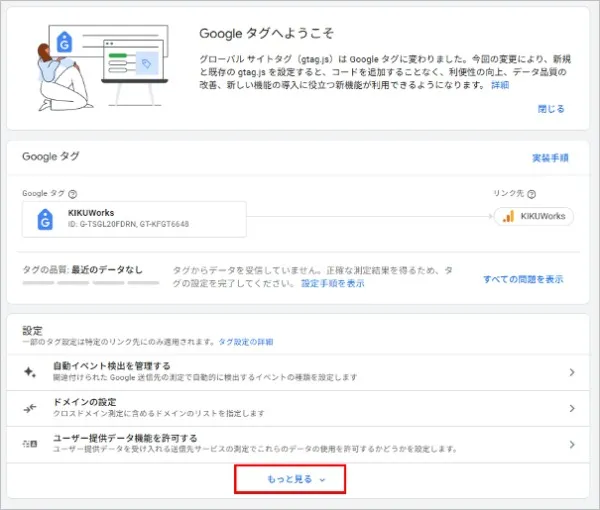This screenshot has height=510, width=600.
Task: Close the welcome banner with 閉じる
Action: click(x=552, y=108)
